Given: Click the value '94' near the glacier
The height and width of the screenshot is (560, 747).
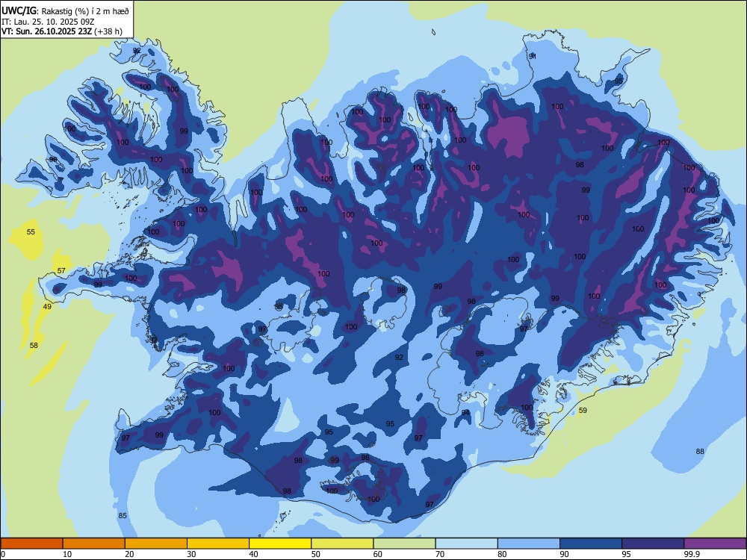Looking at the screenshot, I should [x=465, y=412].
